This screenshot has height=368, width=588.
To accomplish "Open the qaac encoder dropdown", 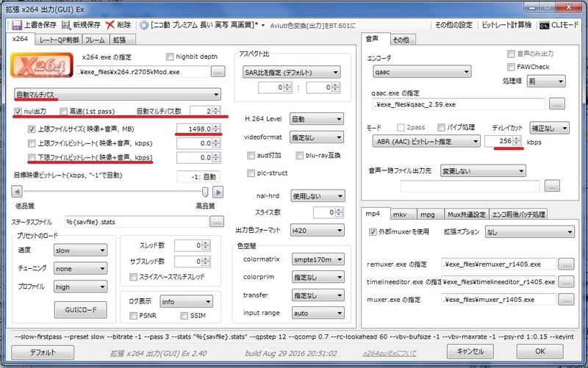I will (x=422, y=71).
